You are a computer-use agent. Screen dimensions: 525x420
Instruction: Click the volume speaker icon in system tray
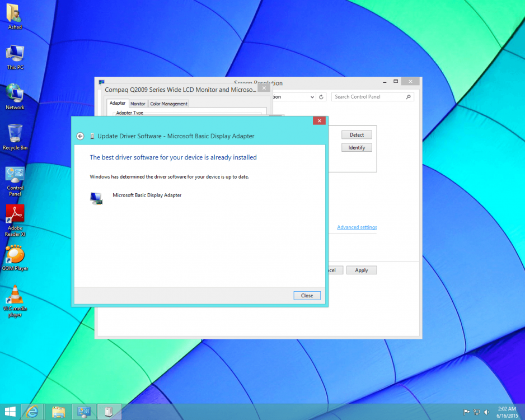tap(486, 412)
